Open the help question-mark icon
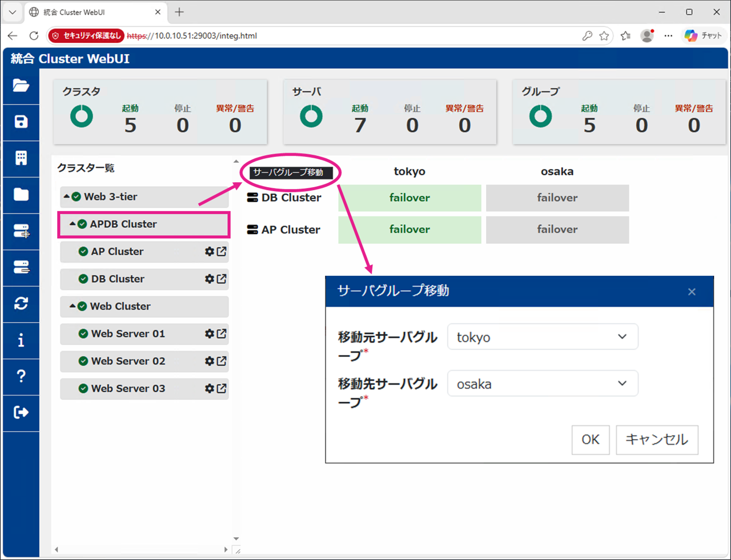Screen dimensions: 731x560 coord(21,376)
